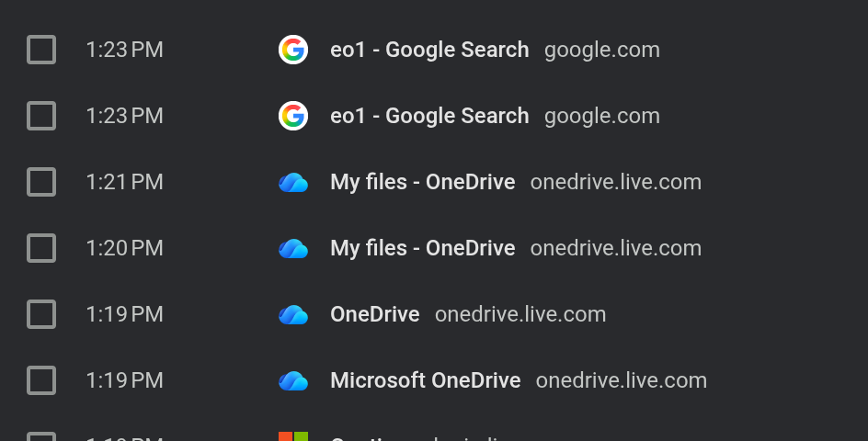Open the upper 'eo1 - Google Search' history link
868x441 pixels.
click(429, 50)
